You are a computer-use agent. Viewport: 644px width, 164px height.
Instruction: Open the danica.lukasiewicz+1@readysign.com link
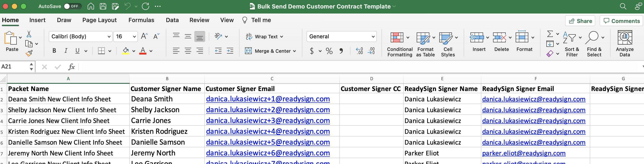[x=268, y=99]
